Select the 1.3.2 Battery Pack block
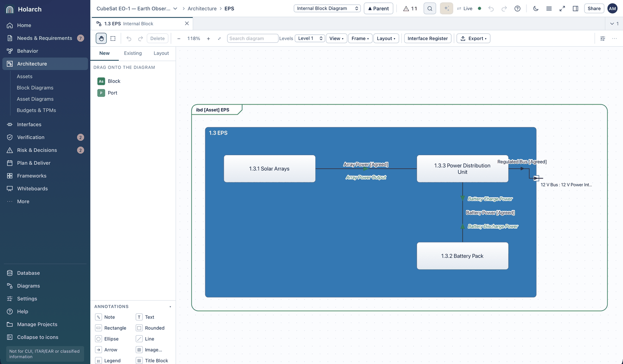Screen dimensions: 623x364 pos(463,256)
